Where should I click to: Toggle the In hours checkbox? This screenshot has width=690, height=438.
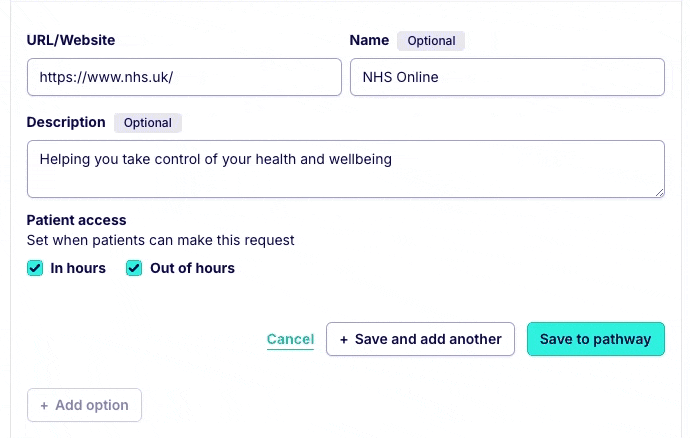coord(35,268)
